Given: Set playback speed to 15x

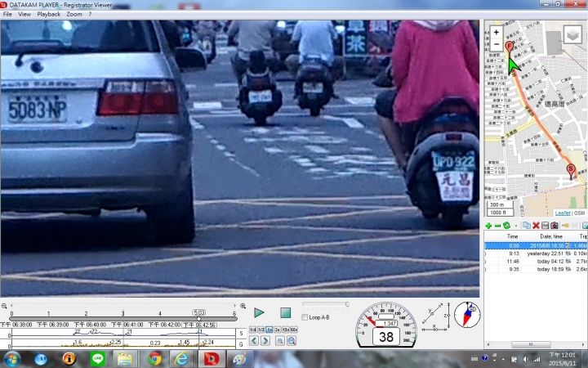Looking at the screenshot, I should (x=286, y=330).
